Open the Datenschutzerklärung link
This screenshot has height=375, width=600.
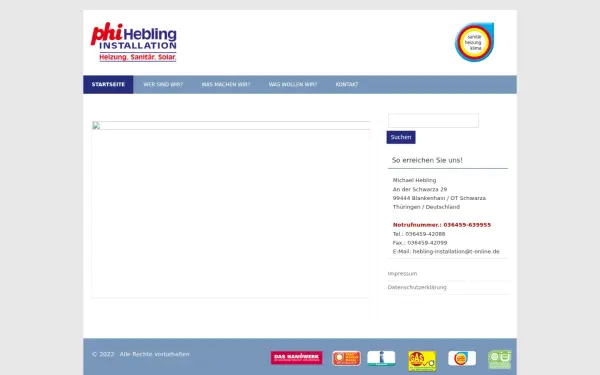point(417,287)
